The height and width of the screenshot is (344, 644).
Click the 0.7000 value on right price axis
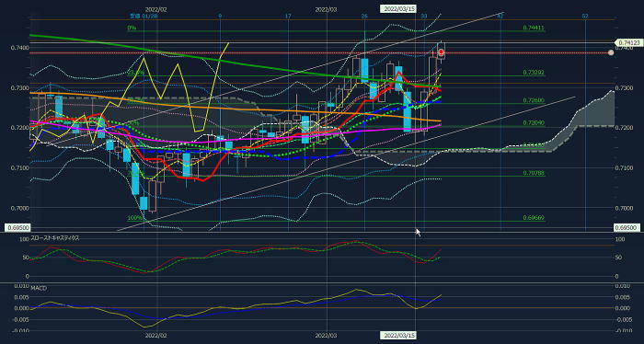[625, 208]
